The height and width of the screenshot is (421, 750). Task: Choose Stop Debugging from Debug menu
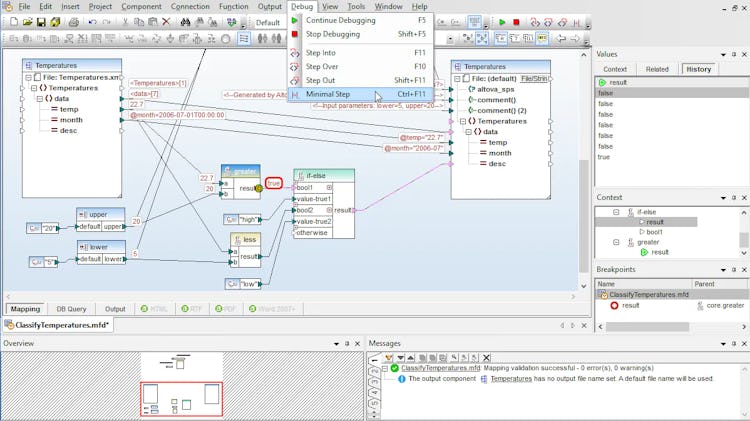(361, 34)
